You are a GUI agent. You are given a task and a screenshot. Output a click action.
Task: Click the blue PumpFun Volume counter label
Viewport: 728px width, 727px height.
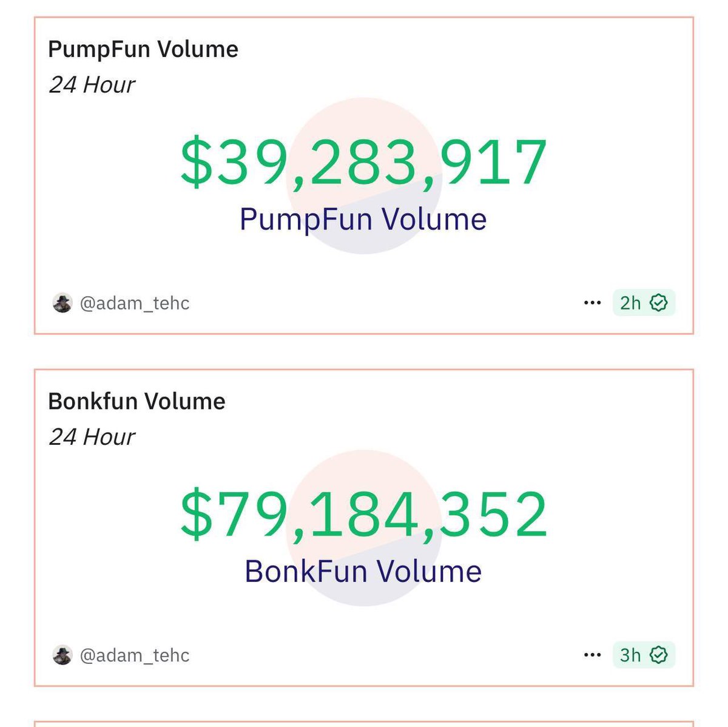(363, 219)
